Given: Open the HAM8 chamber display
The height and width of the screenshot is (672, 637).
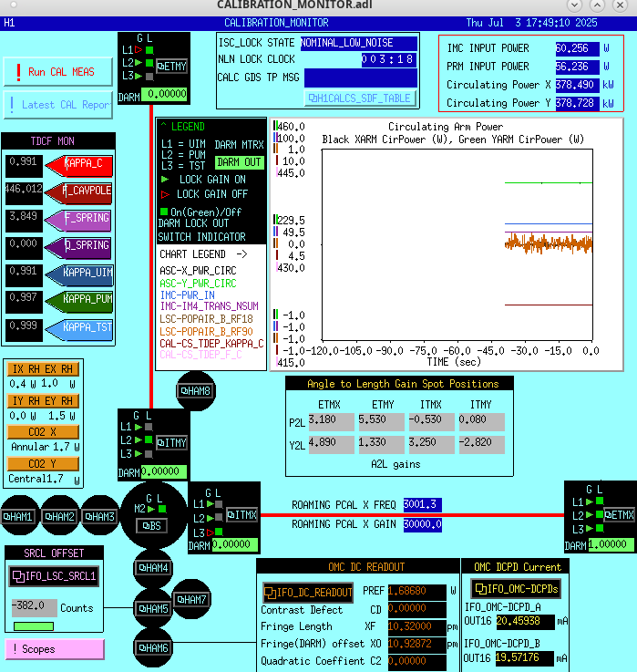Looking at the screenshot, I should [195, 390].
